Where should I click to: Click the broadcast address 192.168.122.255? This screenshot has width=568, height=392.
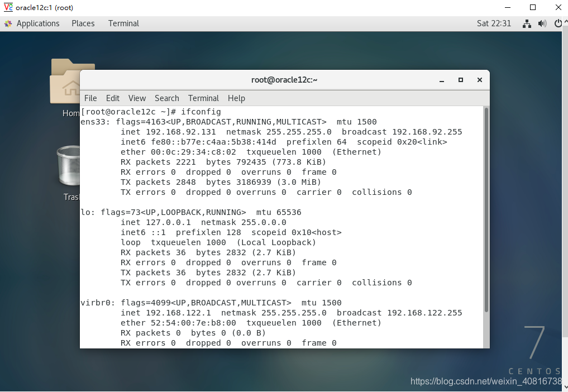point(424,313)
